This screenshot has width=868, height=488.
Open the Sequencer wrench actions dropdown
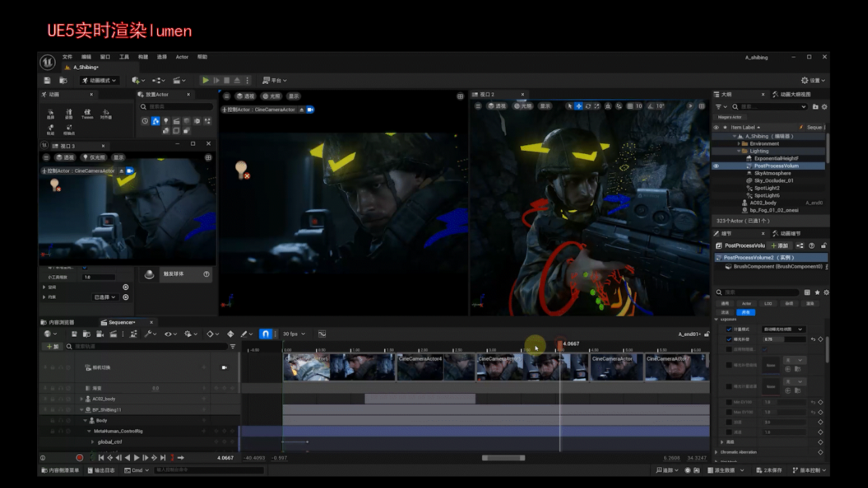coord(151,334)
